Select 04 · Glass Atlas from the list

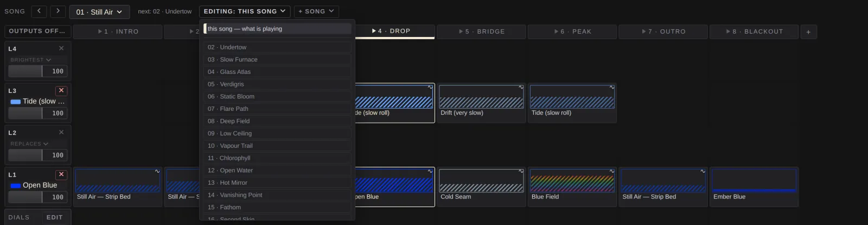pyautogui.click(x=277, y=72)
